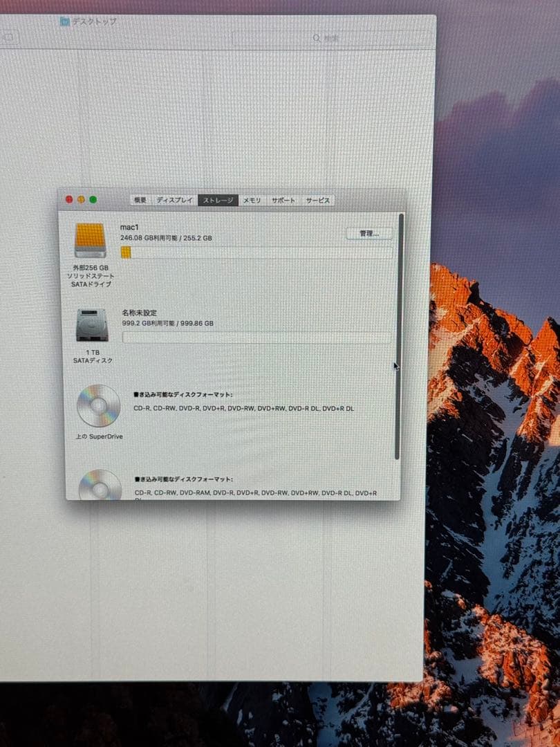Screen dimensions: 560x747
Task: Select the ストレージ (Storage) tab
Action: click(x=216, y=199)
